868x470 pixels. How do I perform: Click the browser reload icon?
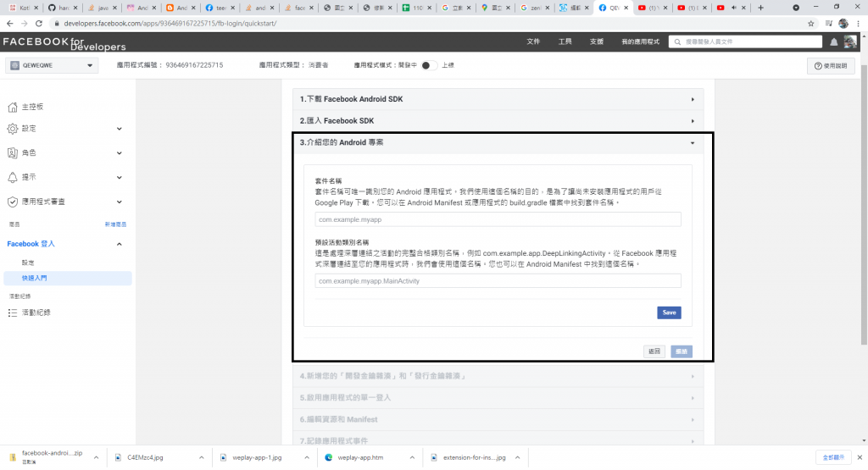[x=39, y=23]
